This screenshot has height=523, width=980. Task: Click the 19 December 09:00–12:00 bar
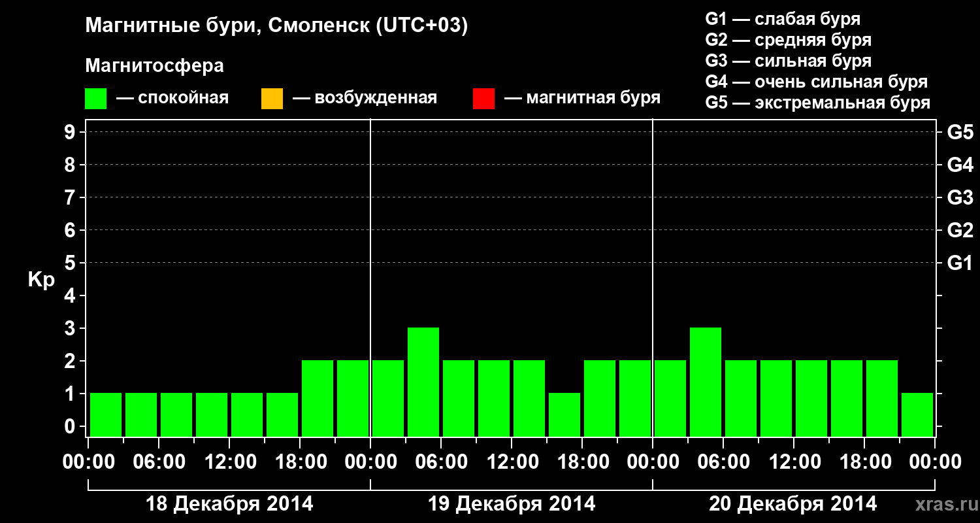click(x=494, y=398)
